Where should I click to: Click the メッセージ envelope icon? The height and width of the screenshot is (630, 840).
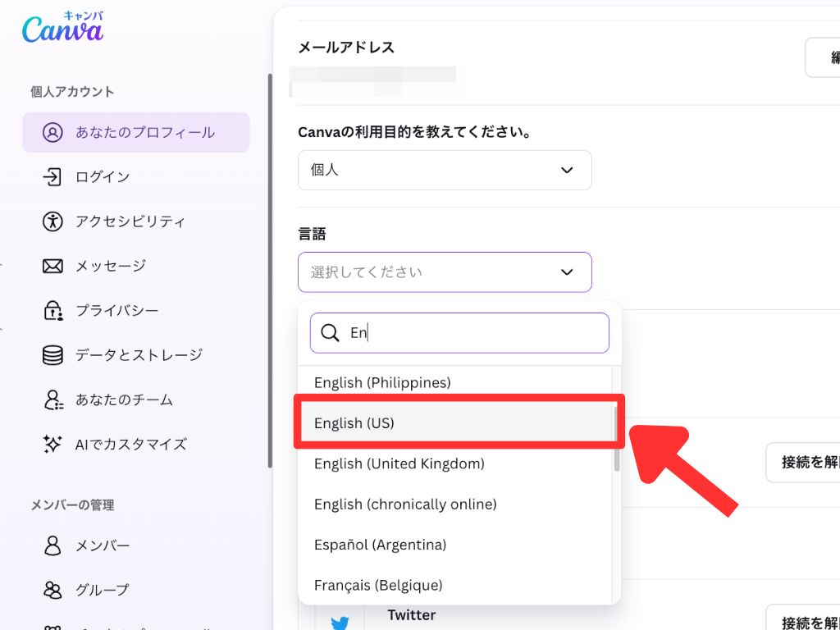pyautogui.click(x=52, y=266)
